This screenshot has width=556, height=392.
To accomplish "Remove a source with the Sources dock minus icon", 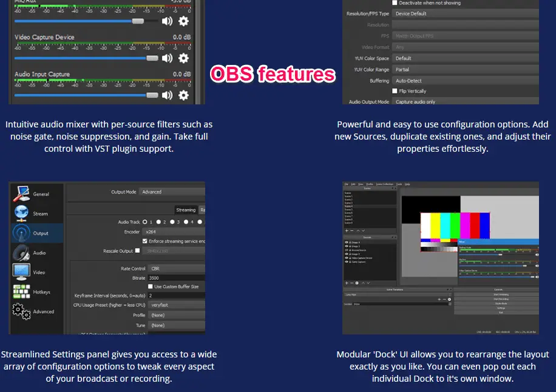I will click(352, 283).
